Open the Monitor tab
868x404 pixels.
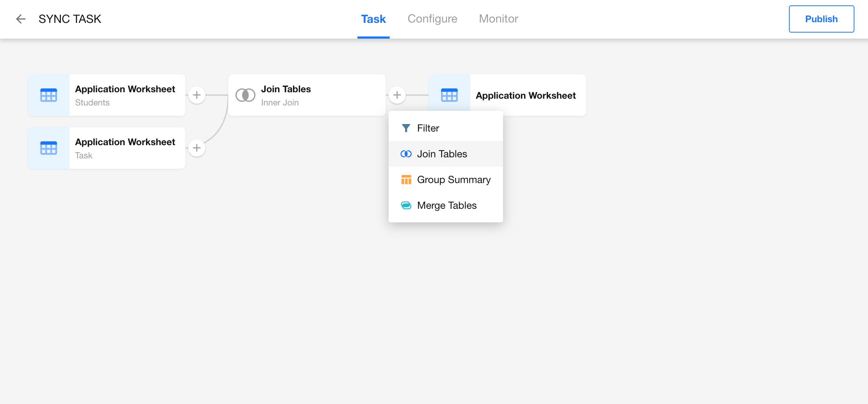tap(498, 19)
